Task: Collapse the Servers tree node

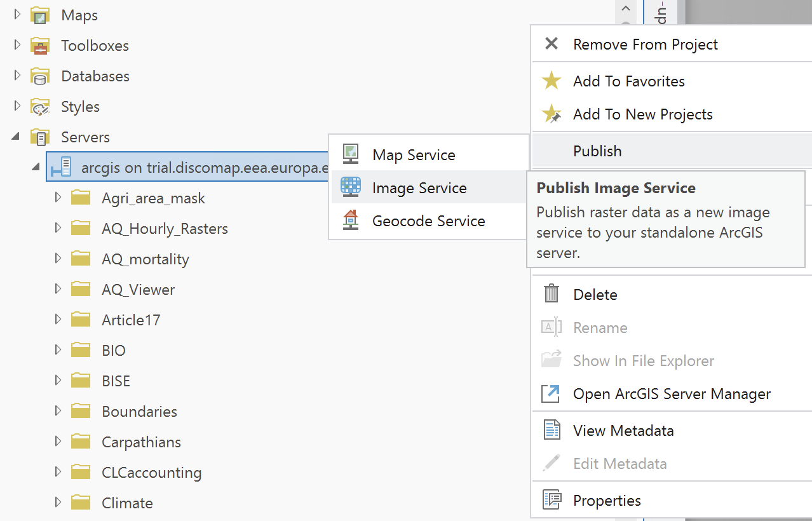Action: 17,137
